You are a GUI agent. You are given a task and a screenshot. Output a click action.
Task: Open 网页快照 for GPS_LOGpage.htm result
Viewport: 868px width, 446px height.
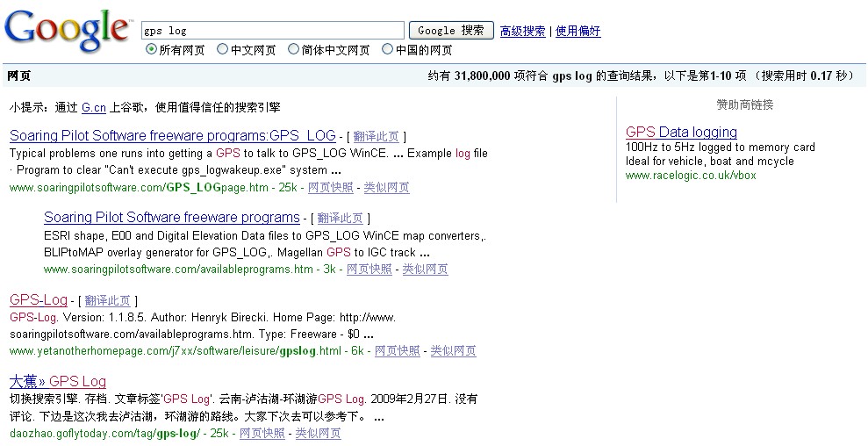point(331,187)
